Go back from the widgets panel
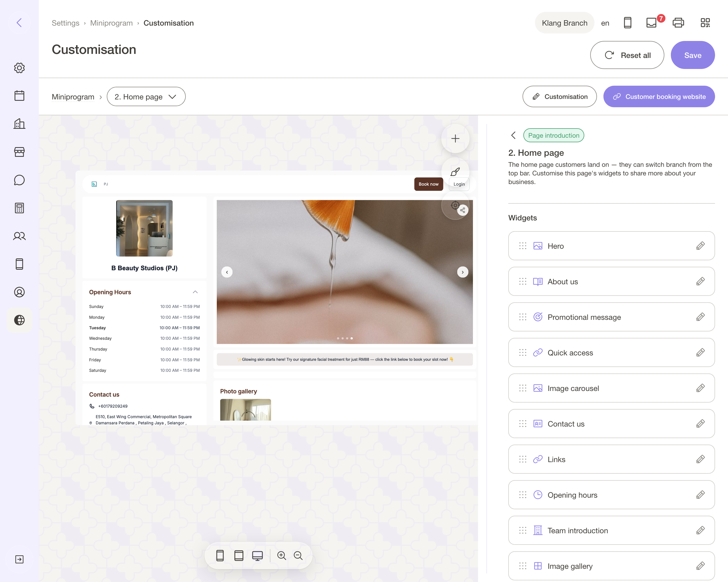Screen dimensions: 728x582 [x=513, y=135]
